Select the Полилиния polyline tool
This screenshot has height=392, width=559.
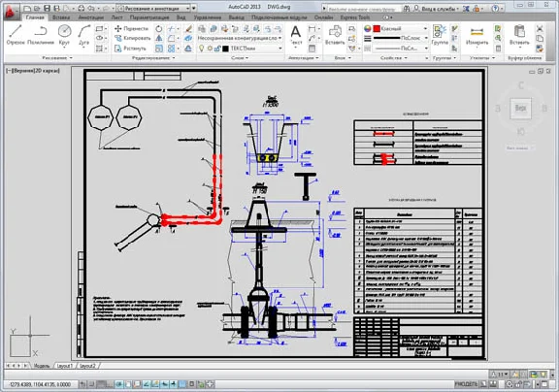pos(41,35)
